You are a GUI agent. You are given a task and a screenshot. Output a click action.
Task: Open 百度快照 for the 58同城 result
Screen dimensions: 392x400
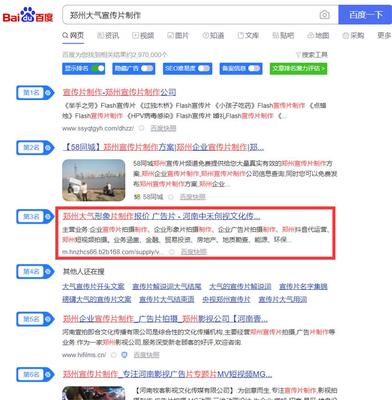coord(193,197)
